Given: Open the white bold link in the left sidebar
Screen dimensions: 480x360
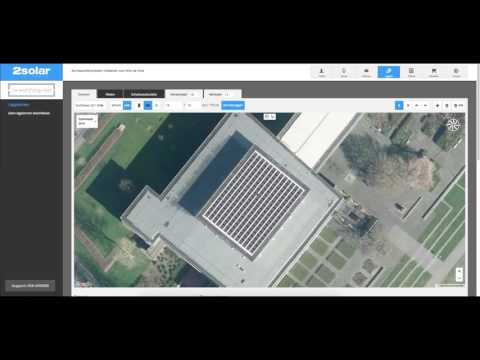Looking at the screenshot, I should 29,113.
